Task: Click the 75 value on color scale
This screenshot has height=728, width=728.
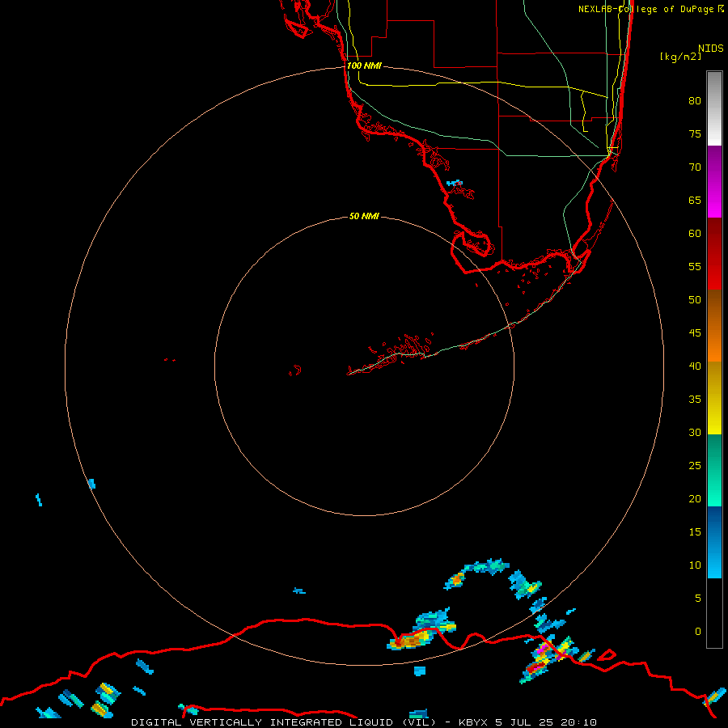Action: (x=695, y=133)
